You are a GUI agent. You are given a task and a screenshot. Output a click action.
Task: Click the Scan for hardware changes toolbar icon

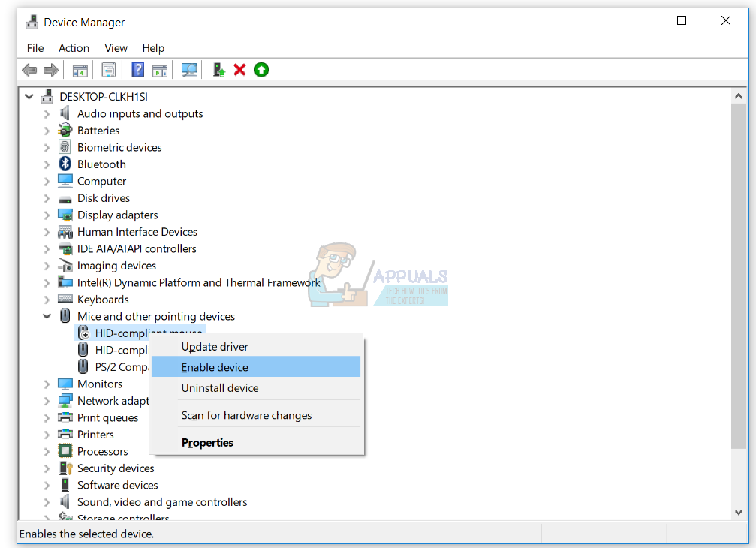click(x=189, y=69)
